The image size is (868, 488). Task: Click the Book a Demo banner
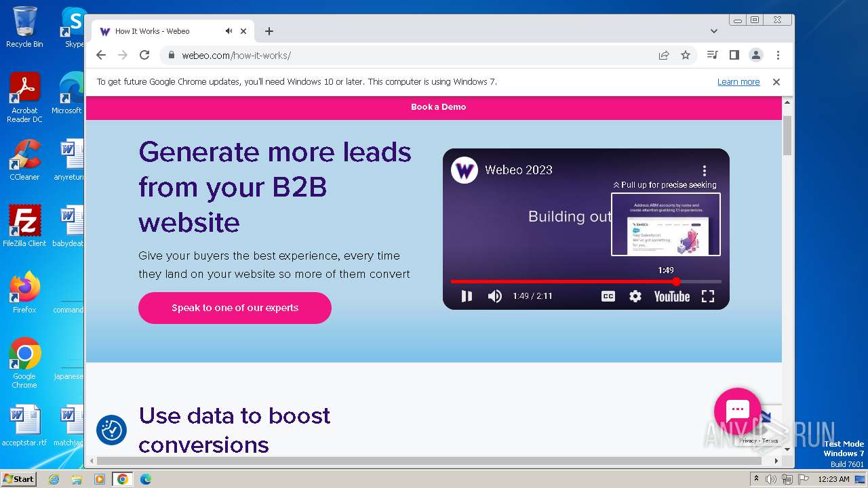point(438,107)
